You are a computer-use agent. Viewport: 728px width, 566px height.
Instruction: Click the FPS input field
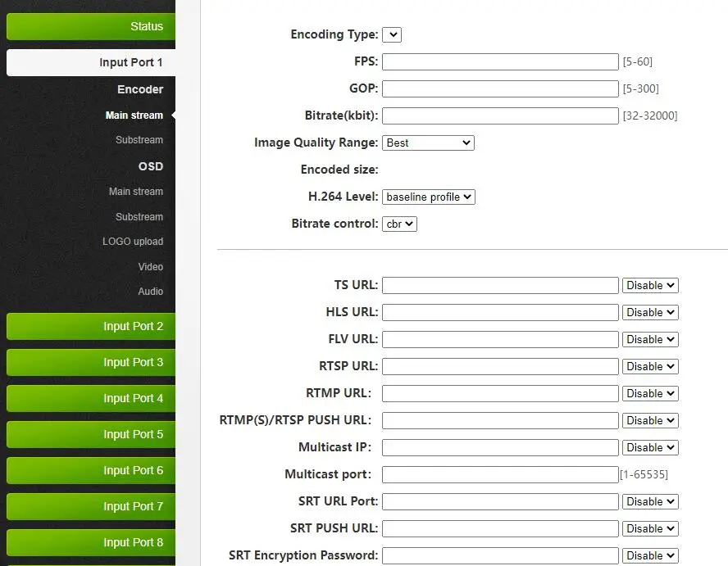500,61
